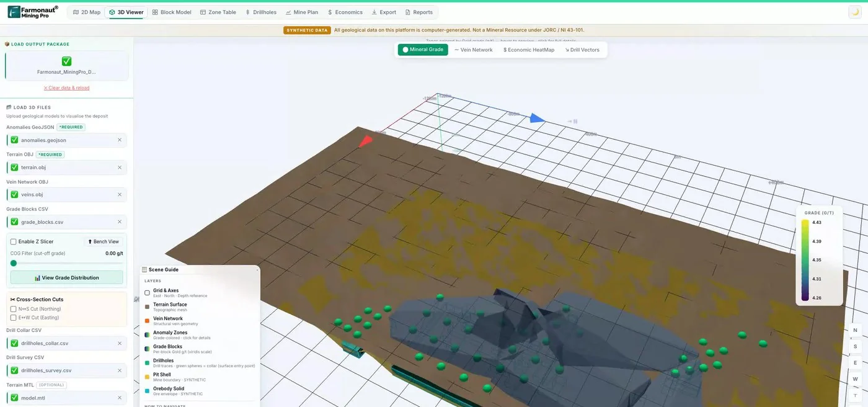Remove anomalies.geojson with its X icon
This screenshot has height=407, width=868.
tap(120, 140)
